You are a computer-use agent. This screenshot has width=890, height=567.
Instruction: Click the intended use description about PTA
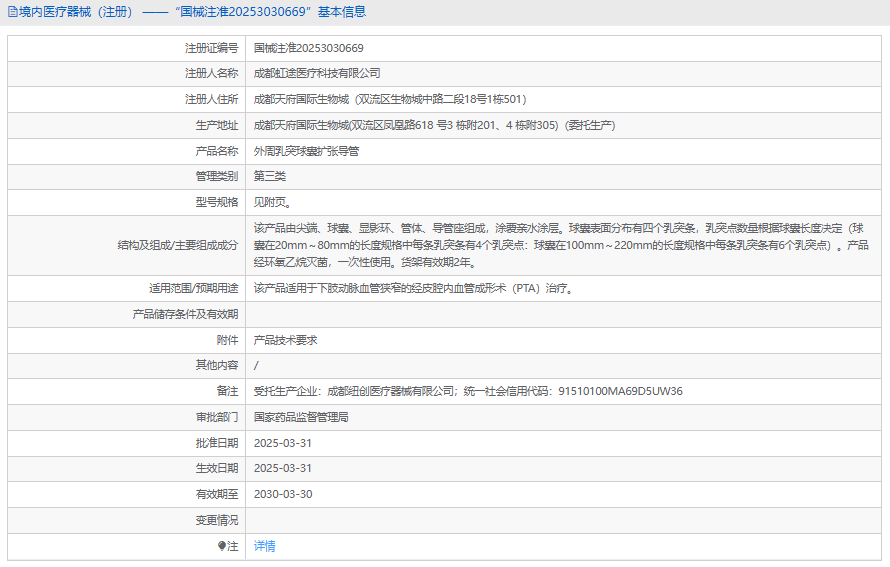(413, 289)
